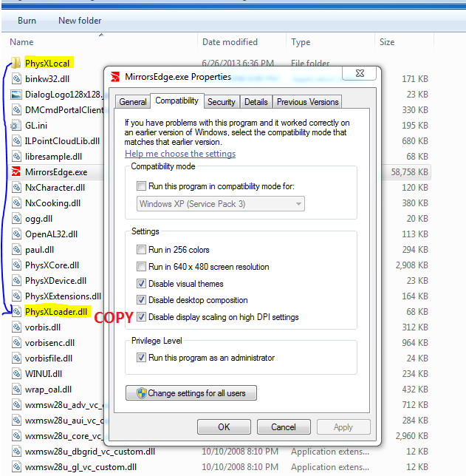Click the PhysXLoader.dll file name text
Image resolution: width=466 pixels, height=476 pixels.
[x=56, y=311]
